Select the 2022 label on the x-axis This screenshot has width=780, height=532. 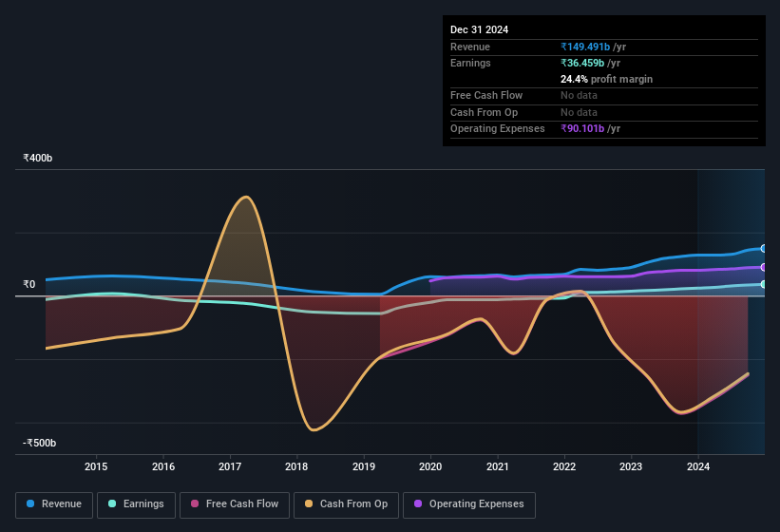[564, 466]
